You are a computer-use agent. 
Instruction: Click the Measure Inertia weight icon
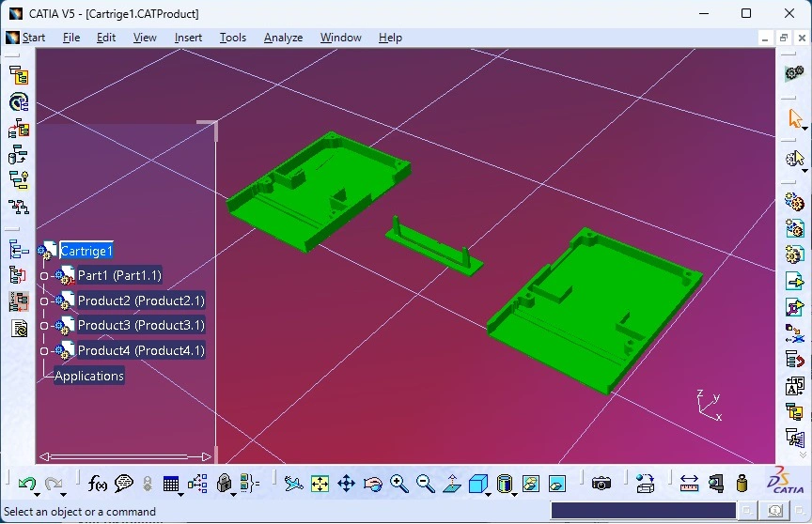point(742,484)
